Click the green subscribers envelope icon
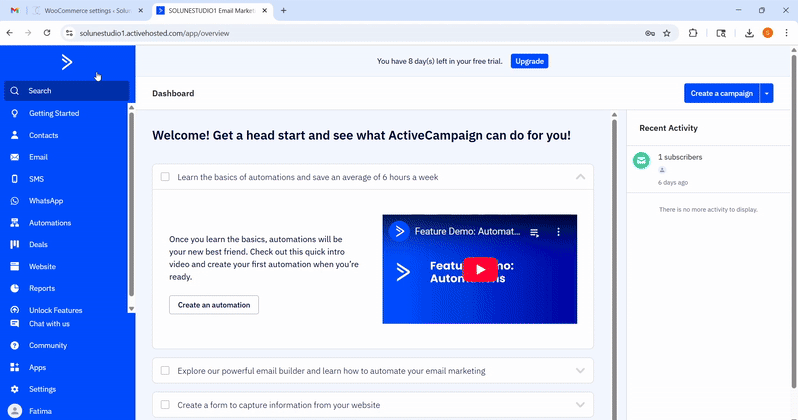The image size is (798, 420). 641,160
